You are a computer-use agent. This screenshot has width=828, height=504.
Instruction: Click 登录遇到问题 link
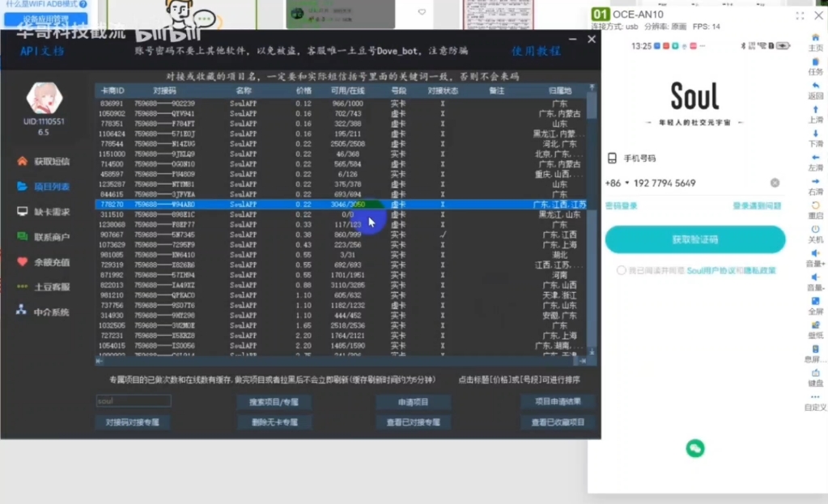(x=757, y=205)
